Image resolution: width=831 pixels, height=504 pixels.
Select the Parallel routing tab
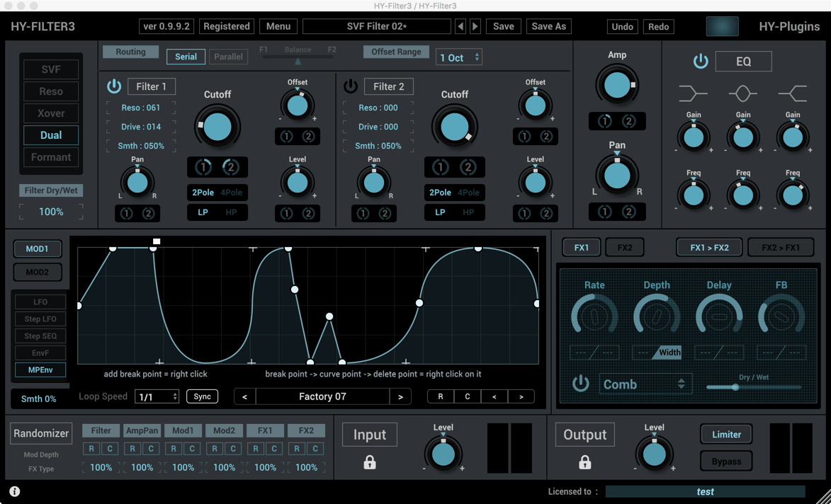(x=228, y=56)
